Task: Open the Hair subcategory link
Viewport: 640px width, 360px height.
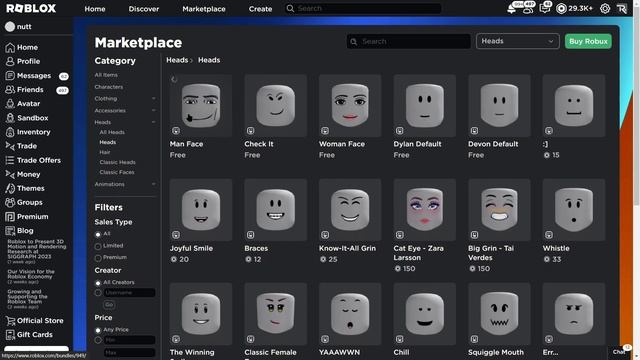Action: (105, 152)
